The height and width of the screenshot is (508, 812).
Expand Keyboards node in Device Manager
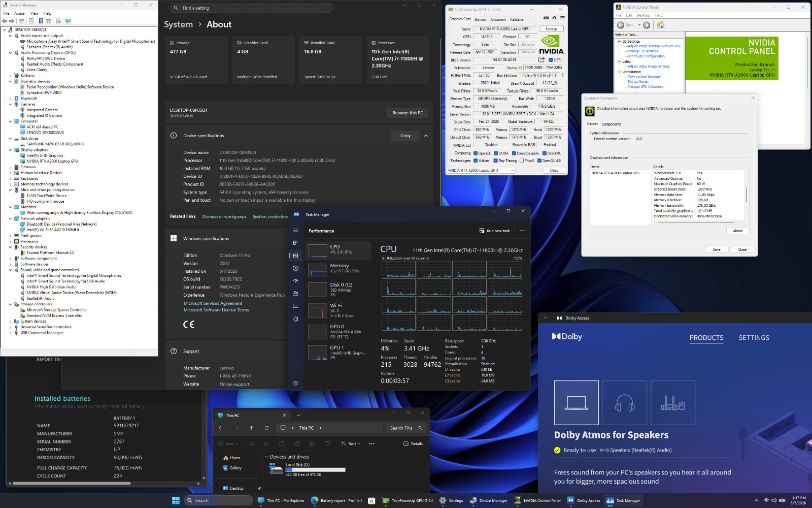10,178
